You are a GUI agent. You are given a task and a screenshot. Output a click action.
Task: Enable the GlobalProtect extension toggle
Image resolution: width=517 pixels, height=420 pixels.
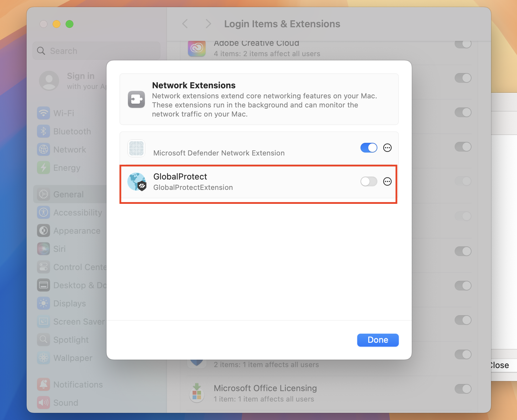coord(369,181)
